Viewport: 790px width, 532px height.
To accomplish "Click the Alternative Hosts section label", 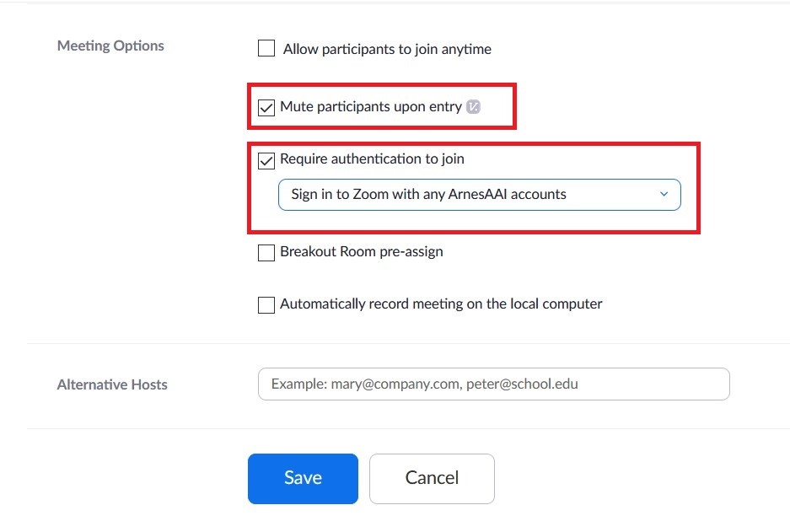I will pyautogui.click(x=112, y=384).
